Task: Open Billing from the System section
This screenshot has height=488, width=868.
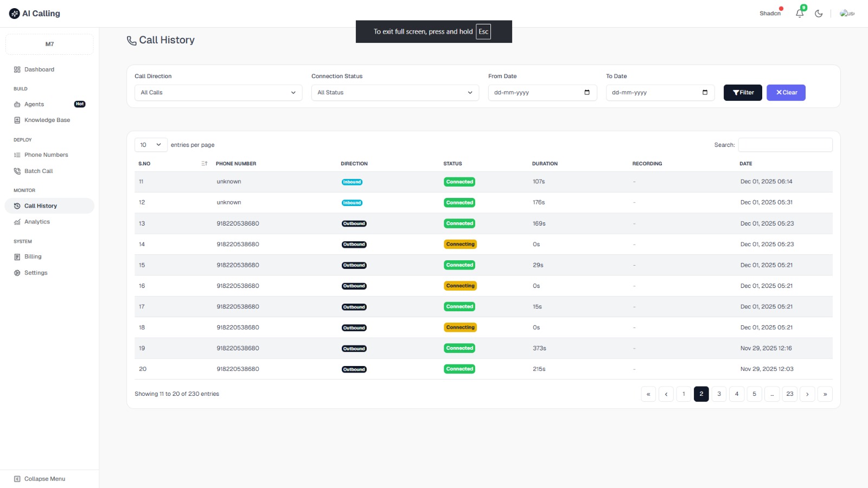Action: [x=33, y=256]
